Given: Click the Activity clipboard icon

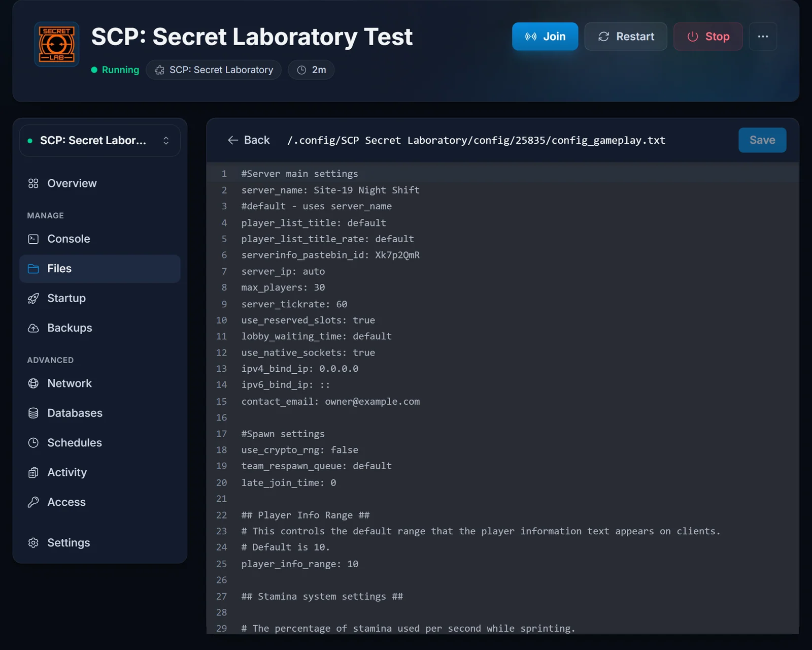Looking at the screenshot, I should [x=33, y=472].
